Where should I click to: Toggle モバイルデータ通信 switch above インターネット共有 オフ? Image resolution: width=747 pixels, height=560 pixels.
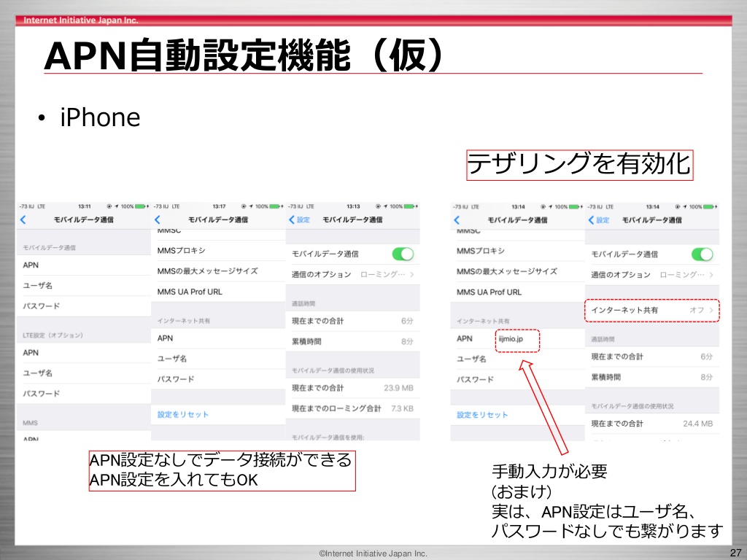(x=703, y=254)
